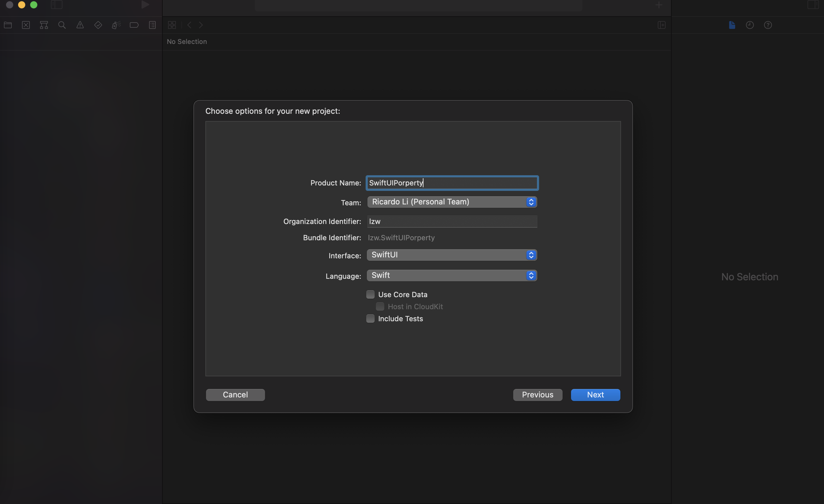Show the History inspector clock icon

click(750, 25)
